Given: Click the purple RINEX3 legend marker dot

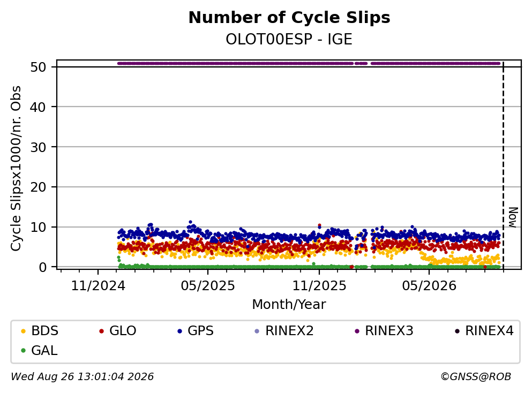Looking at the screenshot, I should [x=357, y=331].
